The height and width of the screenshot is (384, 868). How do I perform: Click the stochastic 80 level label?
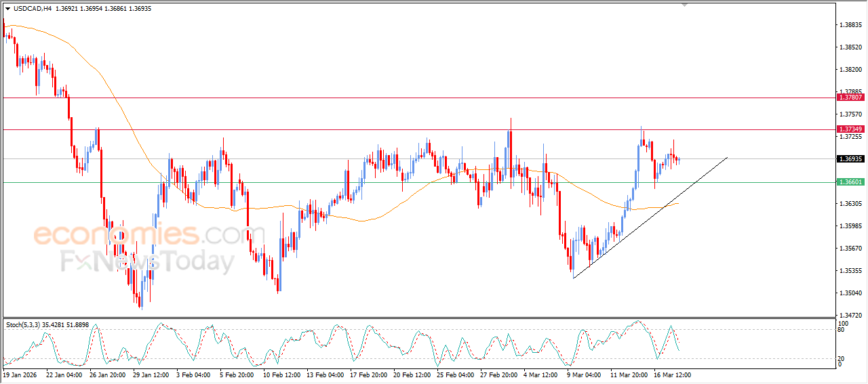tap(843, 330)
